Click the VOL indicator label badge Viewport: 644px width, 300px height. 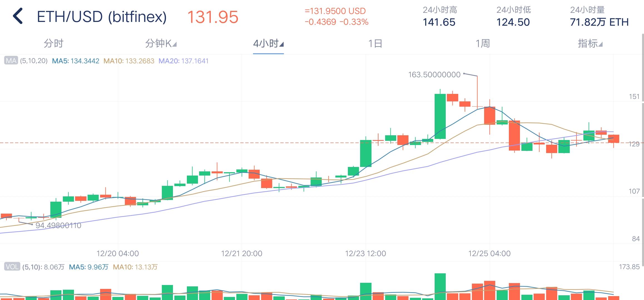(12, 267)
